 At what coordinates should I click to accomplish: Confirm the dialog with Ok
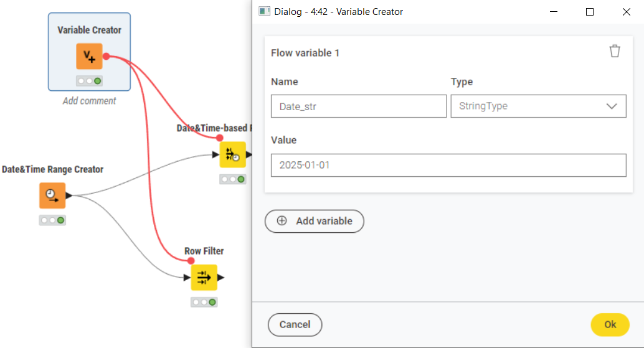[610, 324]
